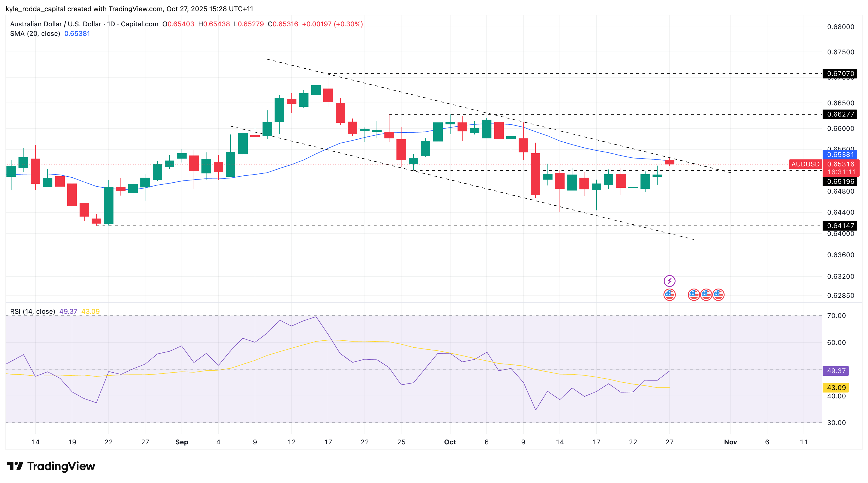Image resolution: width=868 pixels, height=483 pixels.
Task: Select the SMA (20, close) indicator legend
Action: 35,34
